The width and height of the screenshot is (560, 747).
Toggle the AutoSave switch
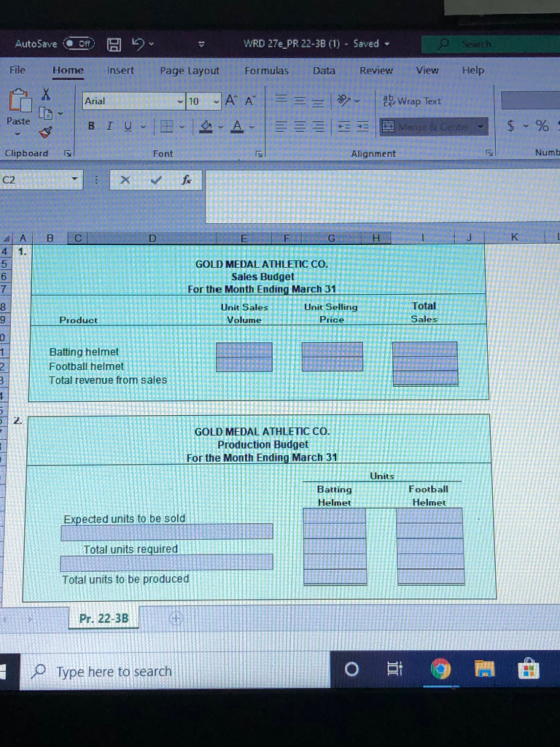coord(79,43)
